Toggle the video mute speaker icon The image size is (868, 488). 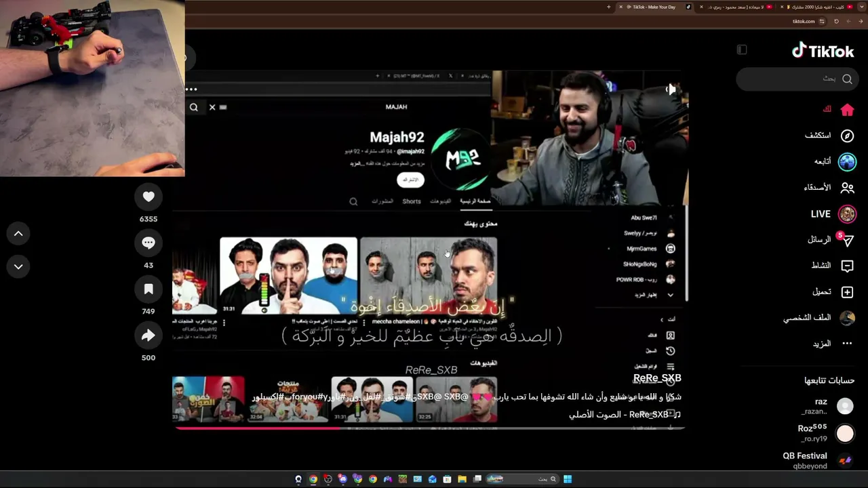click(671, 89)
